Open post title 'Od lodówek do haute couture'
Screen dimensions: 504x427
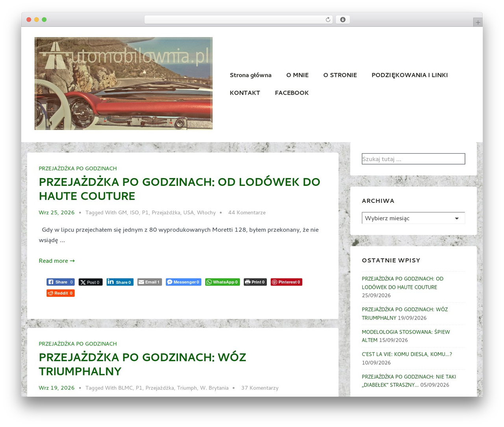[180, 189]
